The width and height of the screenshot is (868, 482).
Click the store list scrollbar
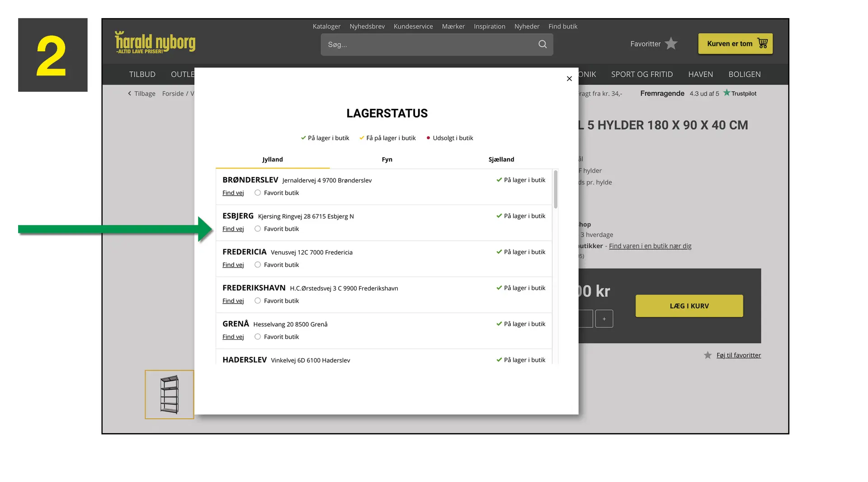(556, 190)
